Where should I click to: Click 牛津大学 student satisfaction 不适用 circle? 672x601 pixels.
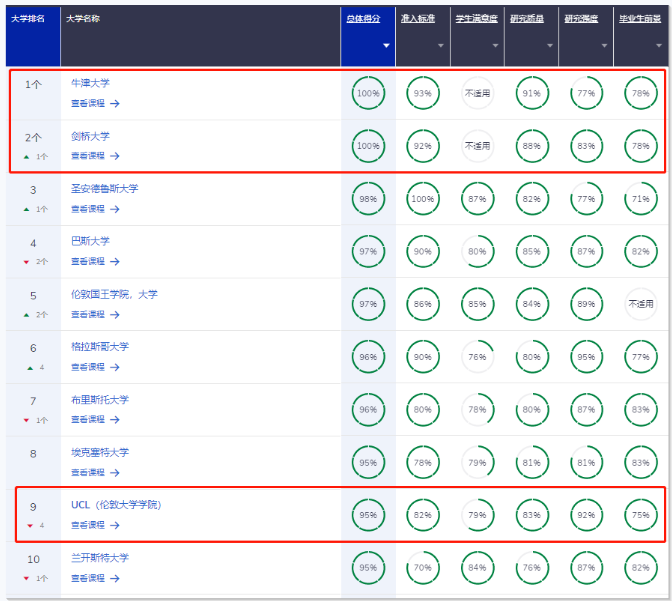[x=477, y=93]
